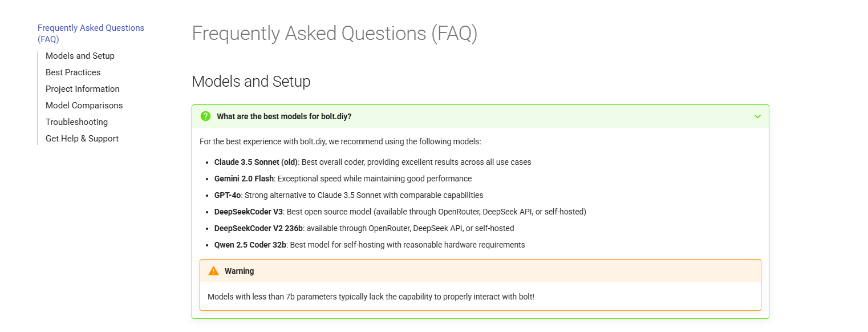Click Qwen 2.5 Coder 32b entry
Screen dimensions: 868x332
[x=370, y=245]
